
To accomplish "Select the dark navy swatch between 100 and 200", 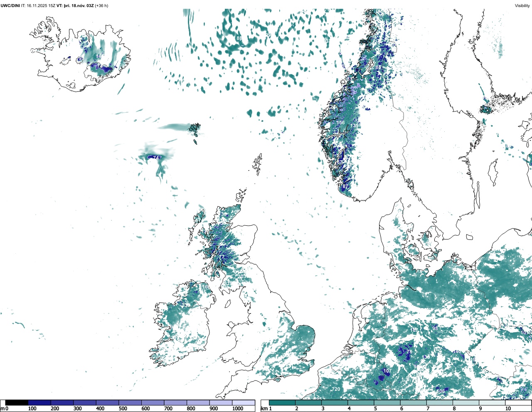I will coord(39,402).
